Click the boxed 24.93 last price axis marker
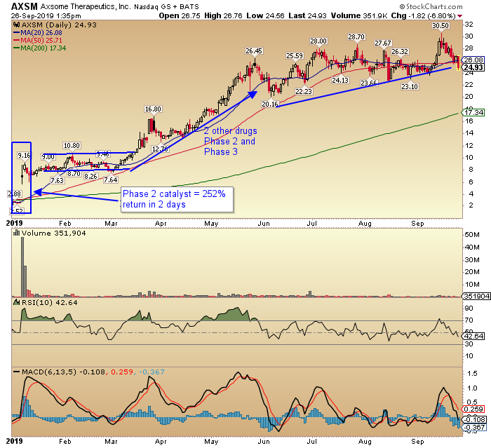Viewport: 491px width, 448px height. click(473, 67)
